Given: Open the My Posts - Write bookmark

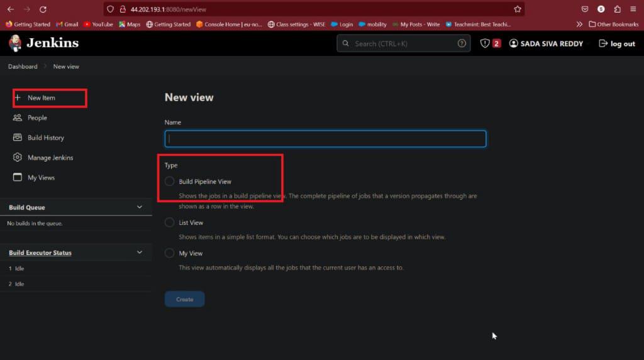Looking at the screenshot, I should [416, 25].
